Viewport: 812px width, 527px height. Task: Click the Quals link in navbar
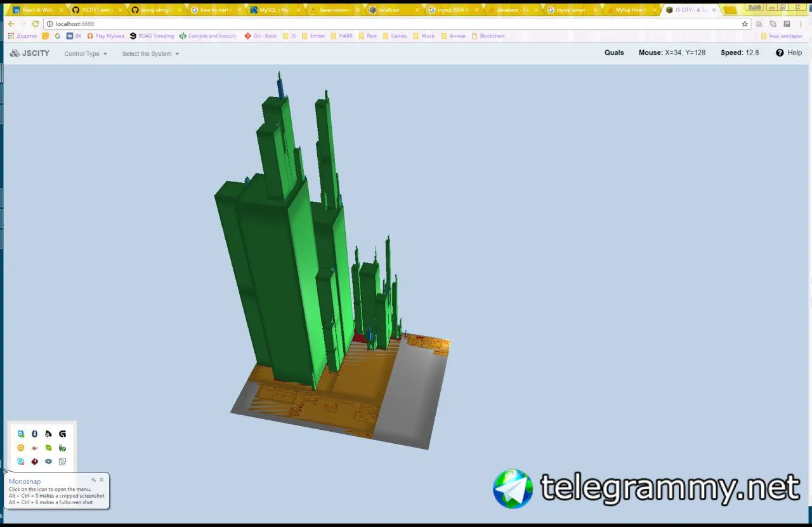[614, 53]
